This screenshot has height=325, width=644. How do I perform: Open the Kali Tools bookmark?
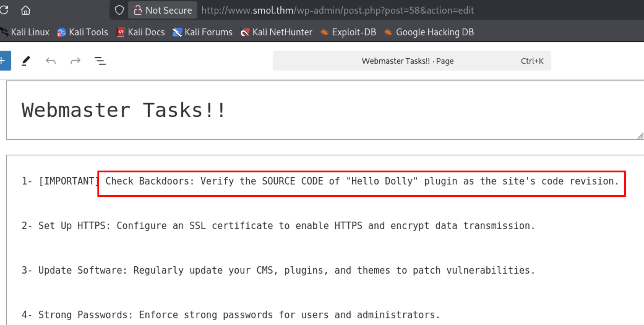(83, 32)
